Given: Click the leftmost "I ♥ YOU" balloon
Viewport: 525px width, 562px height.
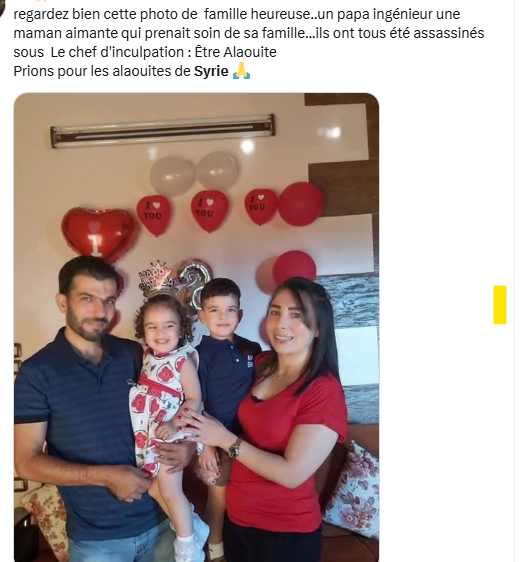Looking at the screenshot, I should pyautogui.click(x=153, y=214).
